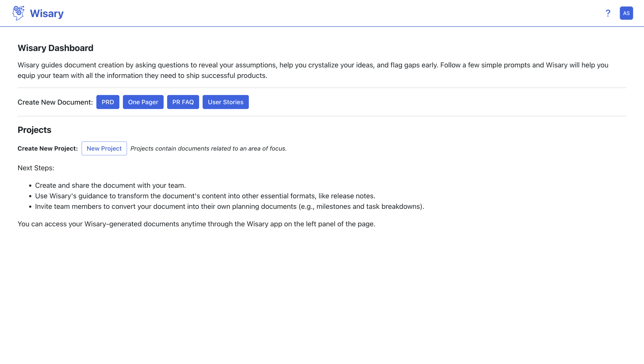Click the Projects section heading
The image size is (644, 364).
click(34, 130)
